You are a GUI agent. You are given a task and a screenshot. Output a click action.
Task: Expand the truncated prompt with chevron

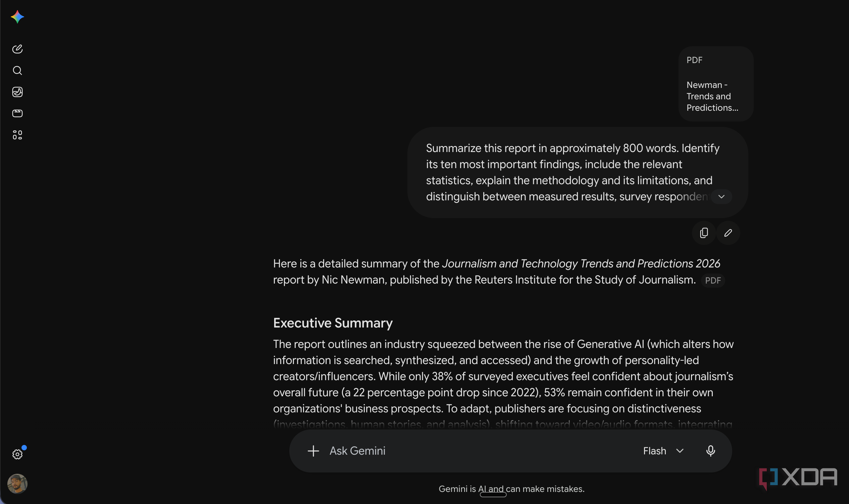[x=721, y=197]
